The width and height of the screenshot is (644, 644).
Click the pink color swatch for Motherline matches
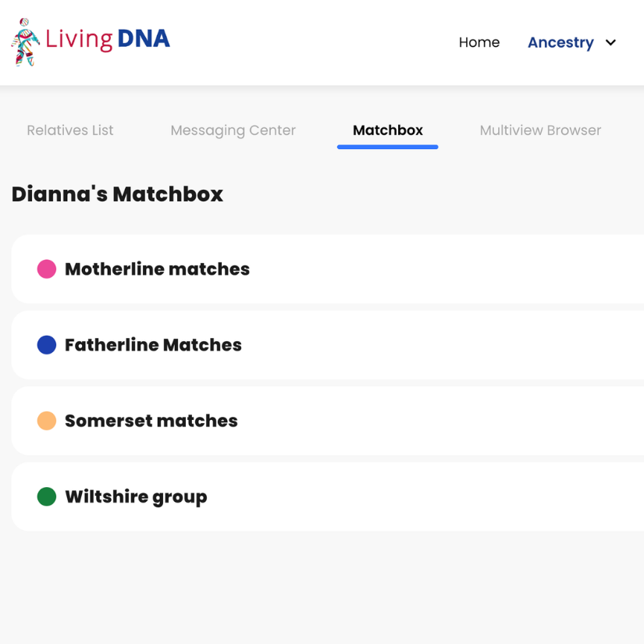[46, 269]
